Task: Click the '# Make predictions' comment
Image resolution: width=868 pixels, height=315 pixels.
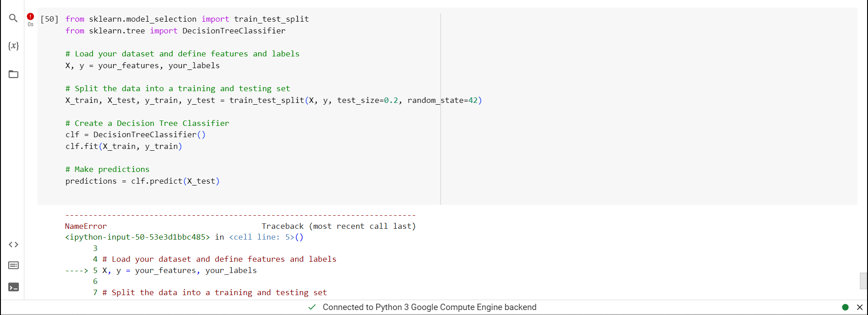Action: [107, 169]
